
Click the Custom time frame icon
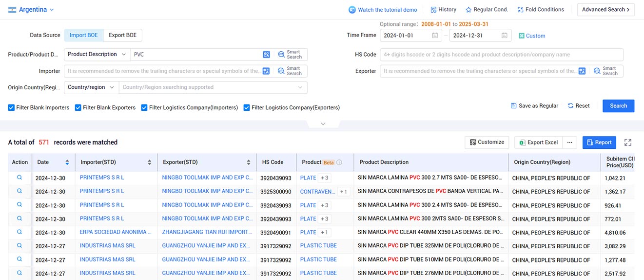[521, 36]
